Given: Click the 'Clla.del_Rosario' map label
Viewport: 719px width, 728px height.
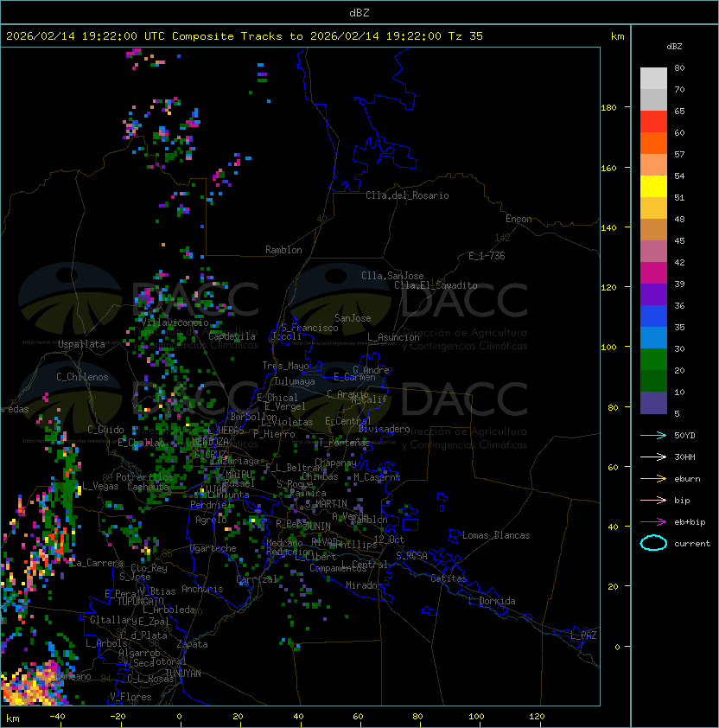Looking at the screenshot, I should point(407,195).
